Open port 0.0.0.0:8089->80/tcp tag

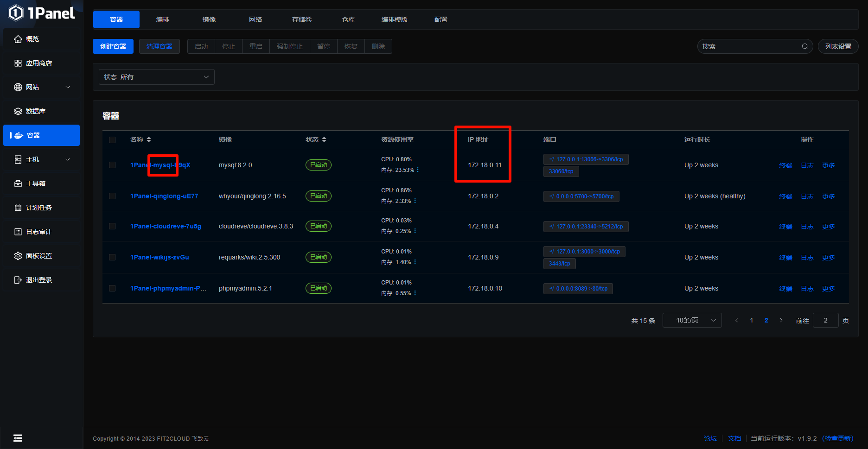click(x=578, y=289)
